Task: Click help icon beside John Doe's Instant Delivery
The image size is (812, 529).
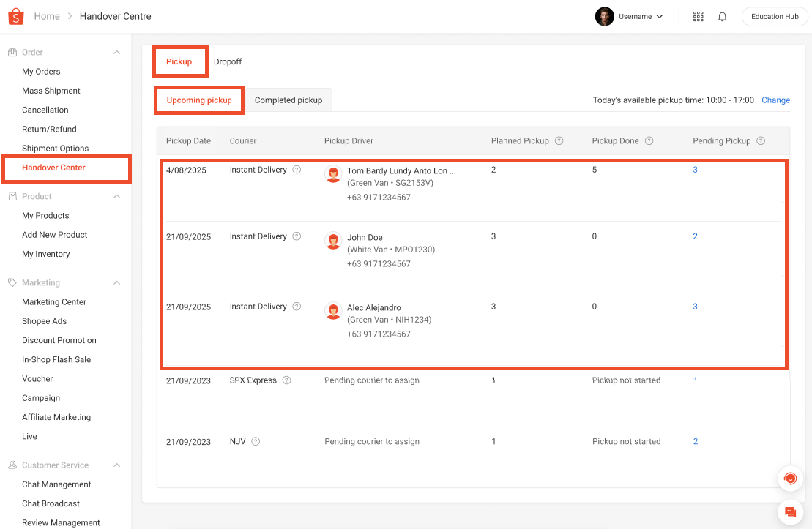Action: pyautogui.click(x=297, y=236)
